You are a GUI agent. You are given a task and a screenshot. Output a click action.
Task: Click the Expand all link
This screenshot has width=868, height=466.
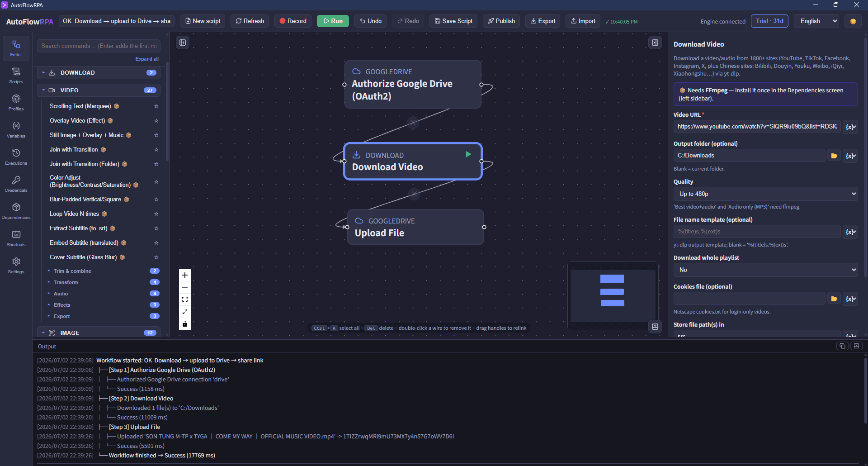[147, 59]
